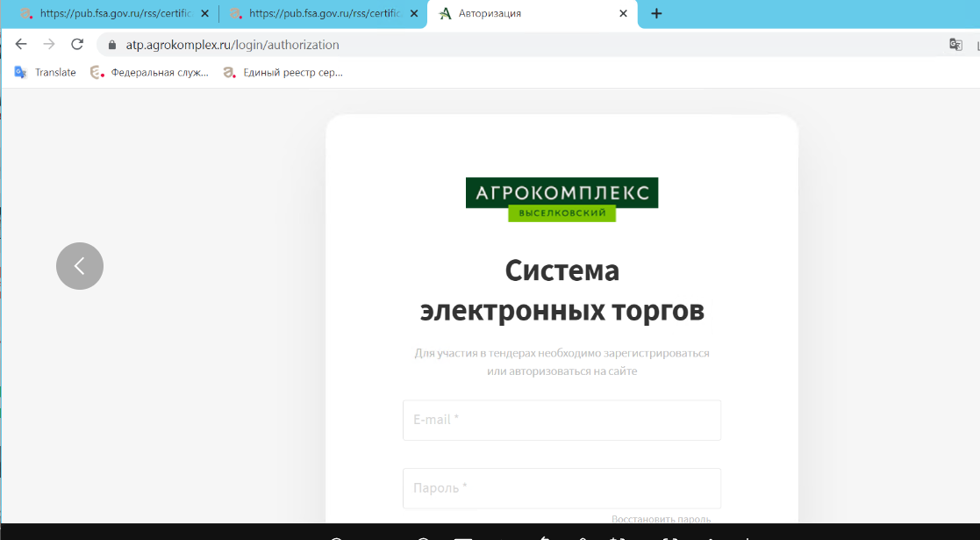The height and width of the screenshot is (540, 980).
Task: Open a new browser tab
Action: pos(656,13)
